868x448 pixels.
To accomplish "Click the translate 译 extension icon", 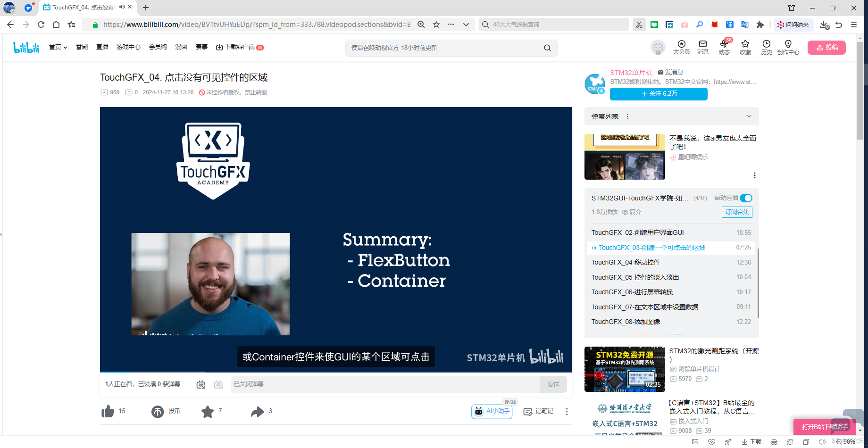I will 730,25.
